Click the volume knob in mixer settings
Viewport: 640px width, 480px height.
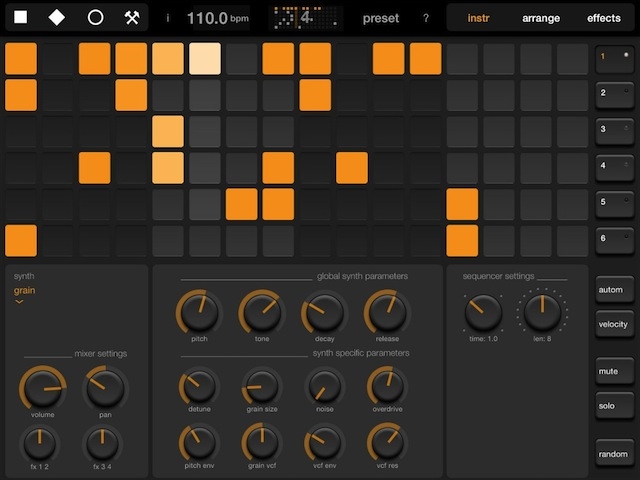[42, 387]
